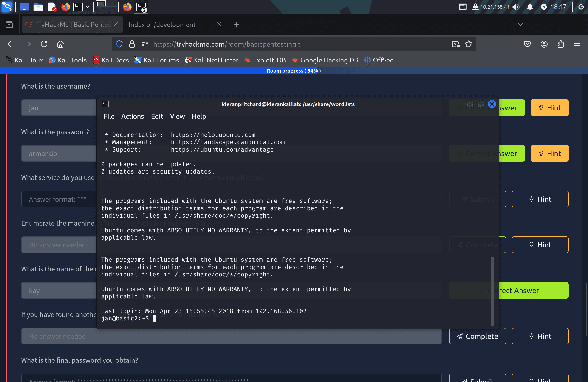This screenshot has height=382, width=588.
Task: Open Kali Docs bookmark
Action: pos(111,60)
